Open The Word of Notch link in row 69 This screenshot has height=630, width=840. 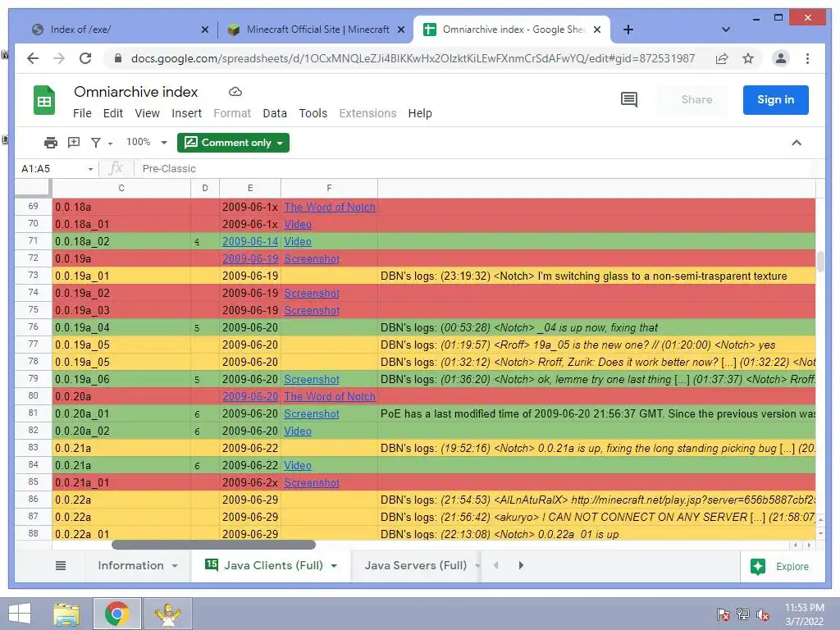[x=330, y=208]
